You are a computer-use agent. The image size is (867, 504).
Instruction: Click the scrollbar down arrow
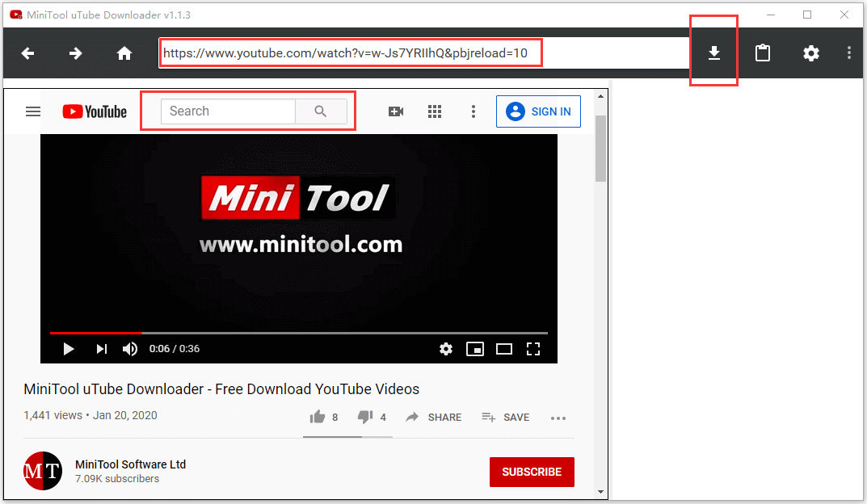[x=600, y=492]
